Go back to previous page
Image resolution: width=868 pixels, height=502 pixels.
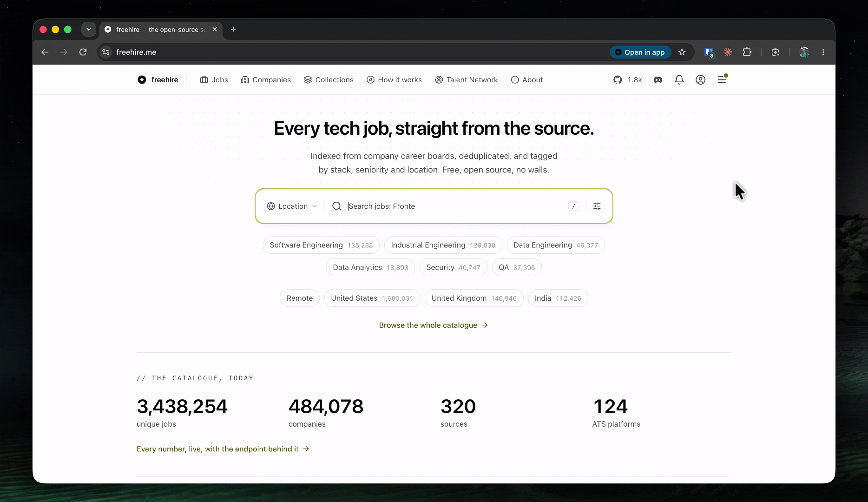(x=45, y=52)
